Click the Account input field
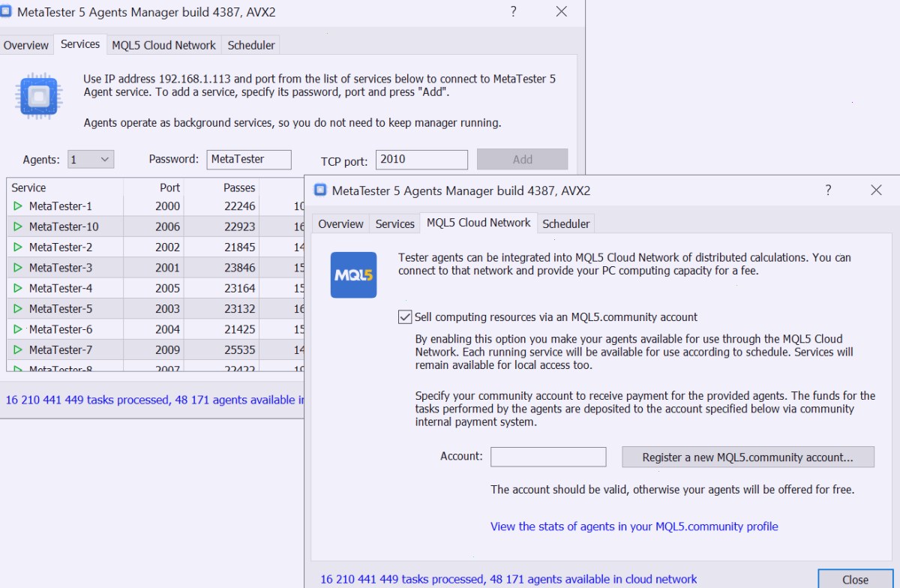The height and width of the screenshot is (588, 900). pos(548,457)
